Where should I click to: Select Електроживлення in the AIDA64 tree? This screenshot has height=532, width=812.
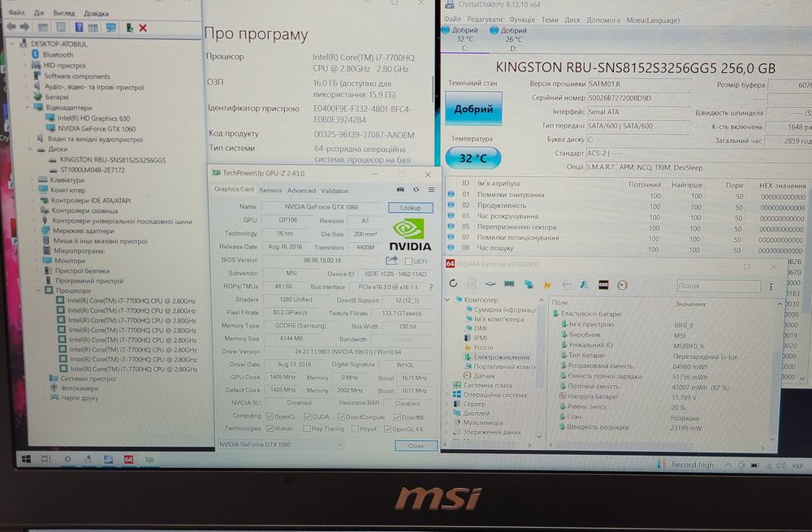[501, 357]
